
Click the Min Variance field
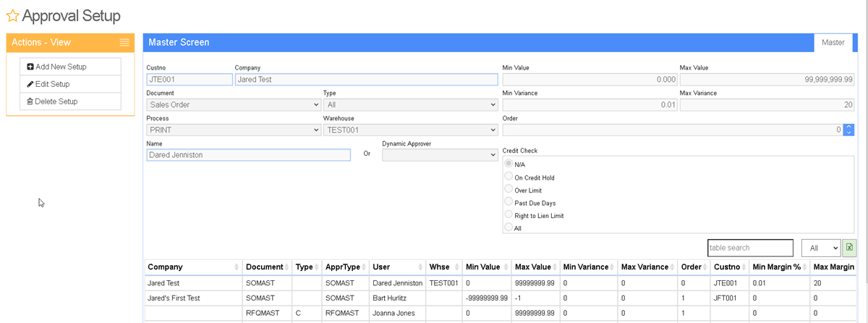590,105
